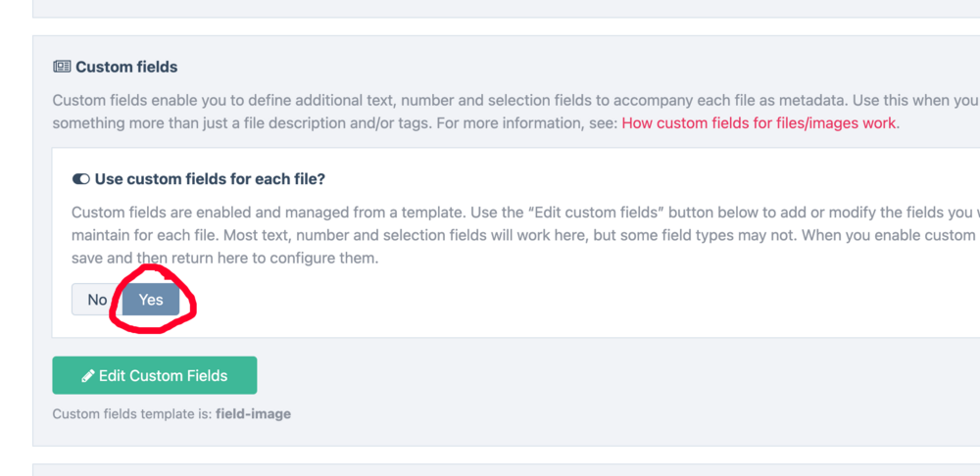Click the empty panel above Custom fields
980x476 pixels.
click(490, 8)
